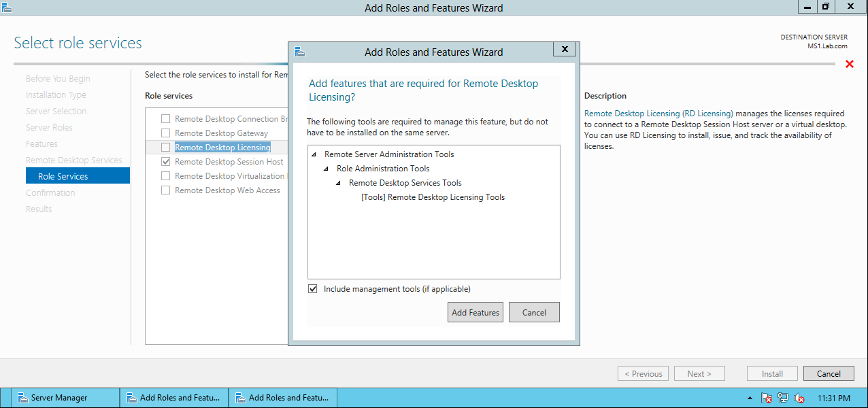Click Add Features button
This screenshot has height=408, width=868.
tap(475, 312)
